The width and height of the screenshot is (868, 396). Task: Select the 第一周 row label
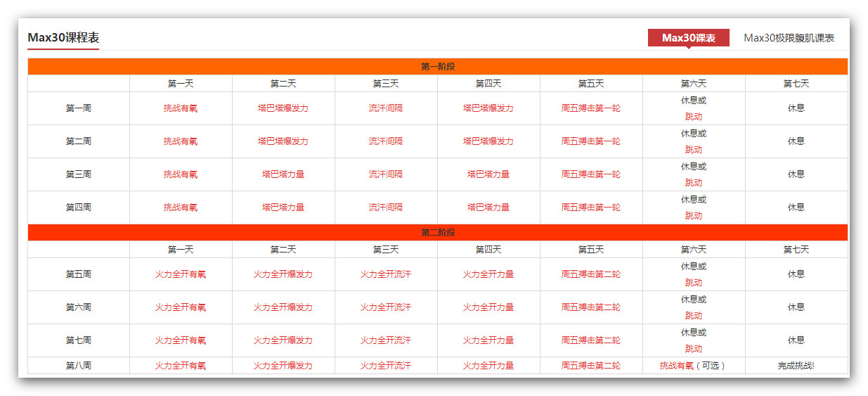79,108
